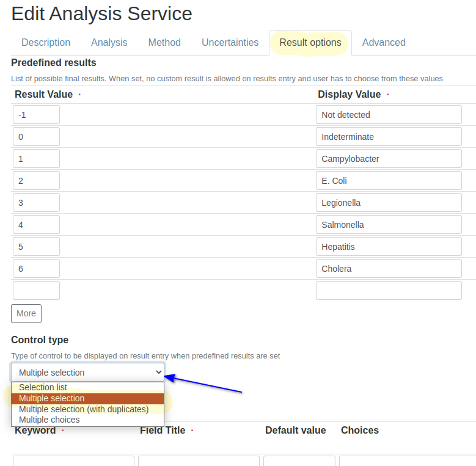Viewport: 476px width, 466px height.
Task: Open the Uncertainties tab
Action: [x=230, y=43]
